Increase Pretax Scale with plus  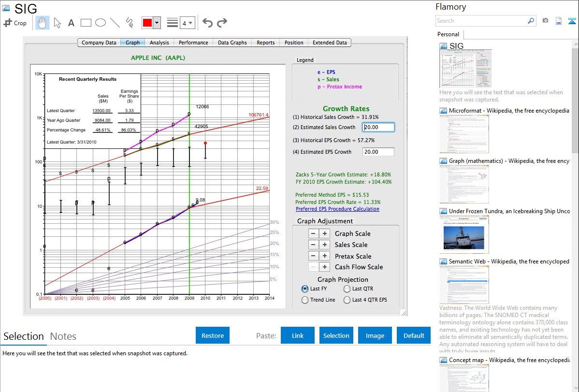pos(325,256)
